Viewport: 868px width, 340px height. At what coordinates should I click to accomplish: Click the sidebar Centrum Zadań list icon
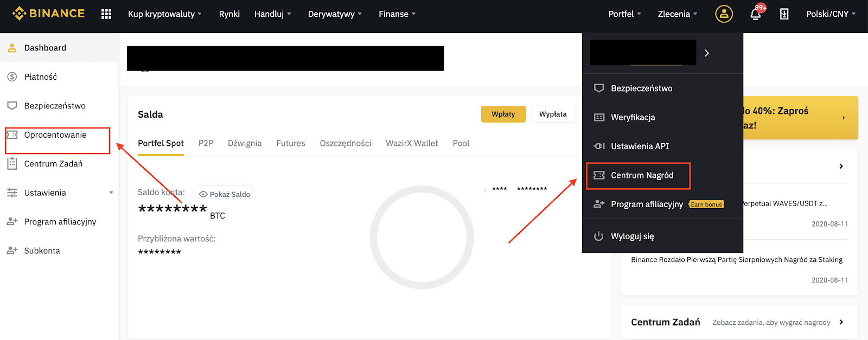pyautogui.click(x=12, y=164)
